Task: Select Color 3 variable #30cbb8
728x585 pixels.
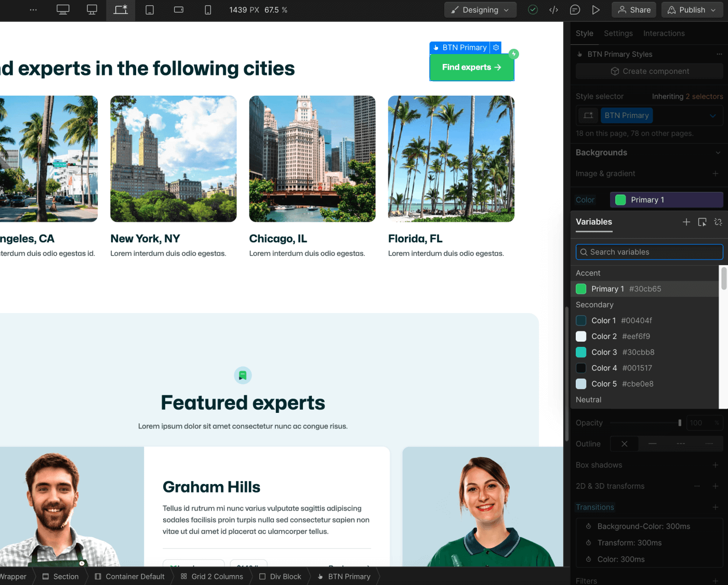Action: (x=644, y=352)
